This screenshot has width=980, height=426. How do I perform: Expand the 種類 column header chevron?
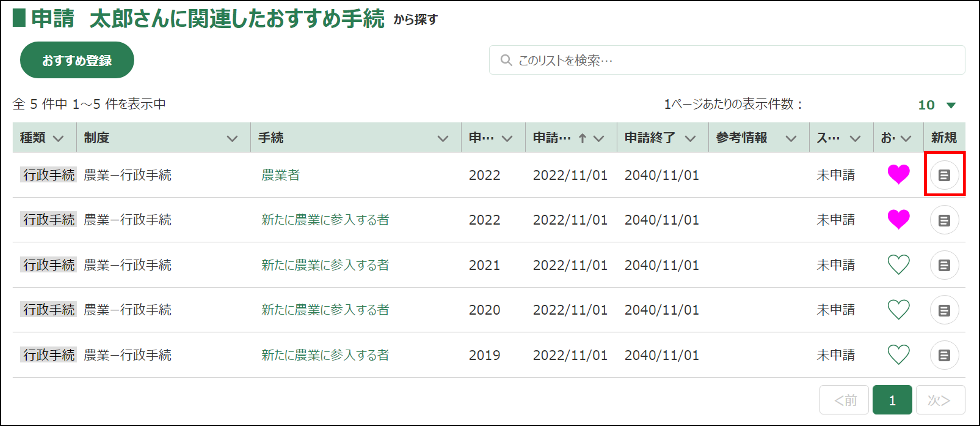[58, 139]
